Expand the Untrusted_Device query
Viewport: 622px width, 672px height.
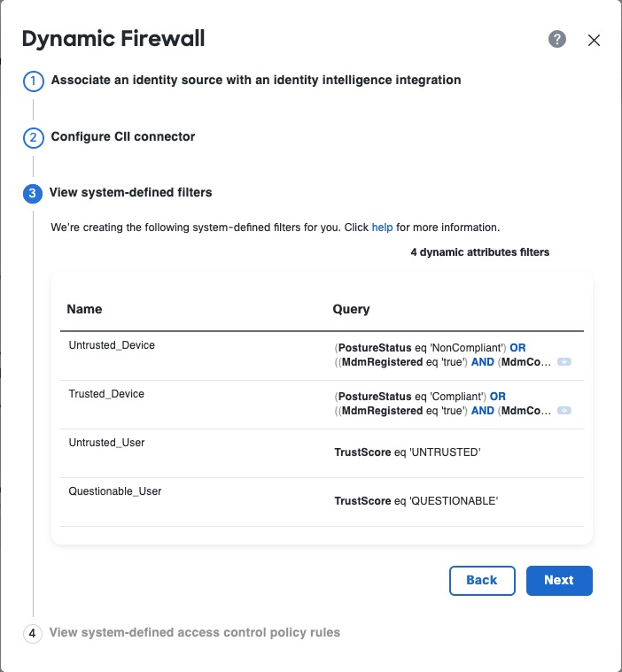coord(564,362)
